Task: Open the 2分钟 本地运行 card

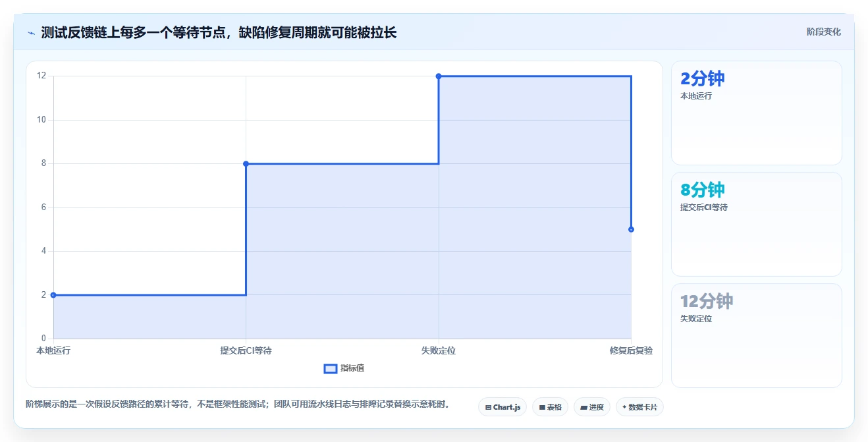Action: [x=756, y=113]
